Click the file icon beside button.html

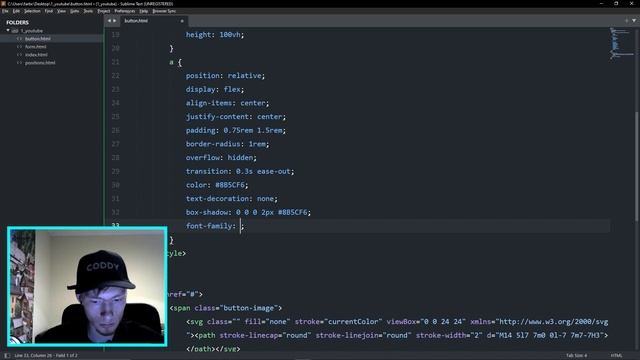point(19,39)
